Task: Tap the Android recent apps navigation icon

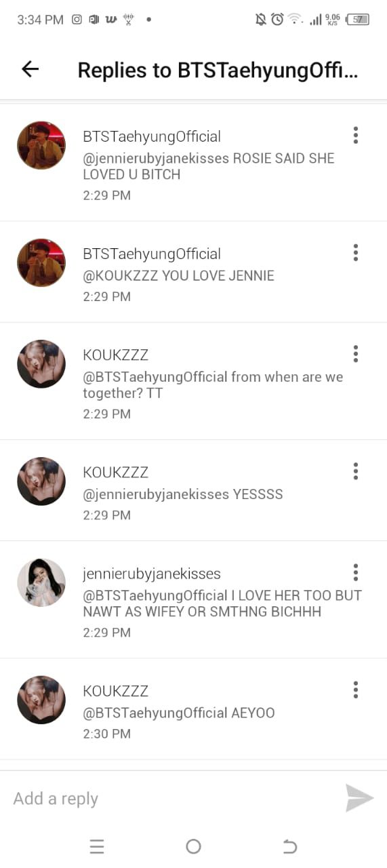Action: (97, 846)
